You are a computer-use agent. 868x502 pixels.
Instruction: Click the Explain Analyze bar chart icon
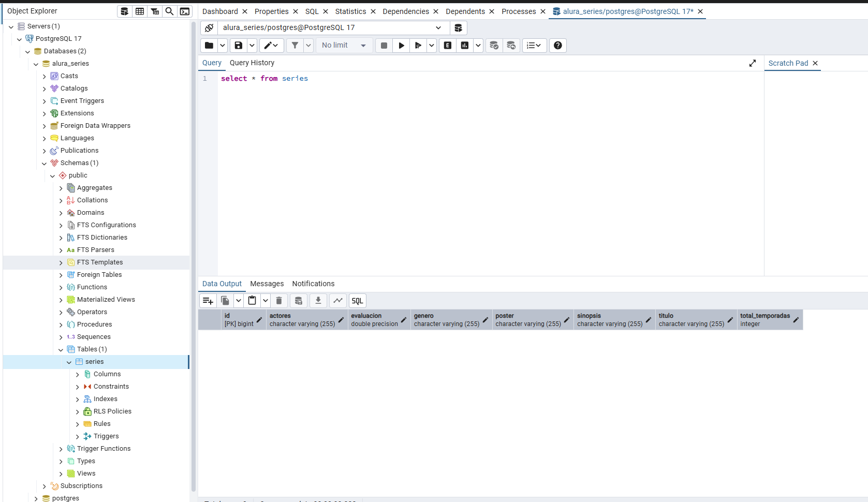tap(465, 46)
